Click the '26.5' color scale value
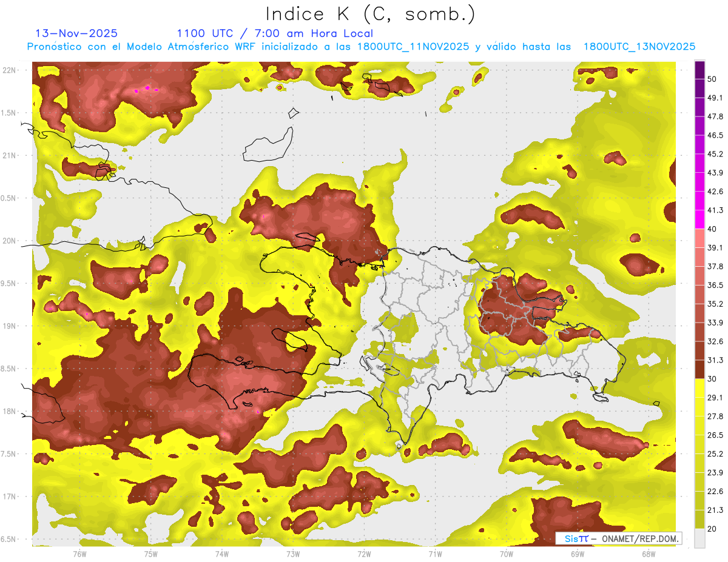 click(x=715, y=435)
